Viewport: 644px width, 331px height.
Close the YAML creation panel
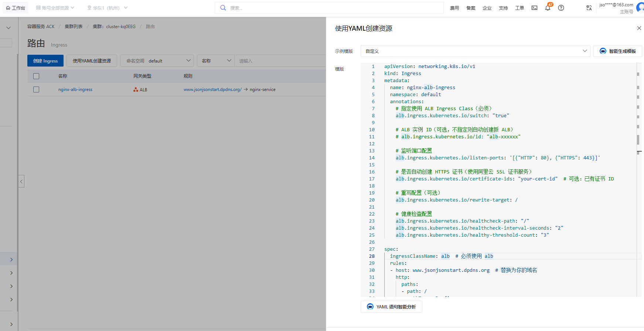pos(639,28)
